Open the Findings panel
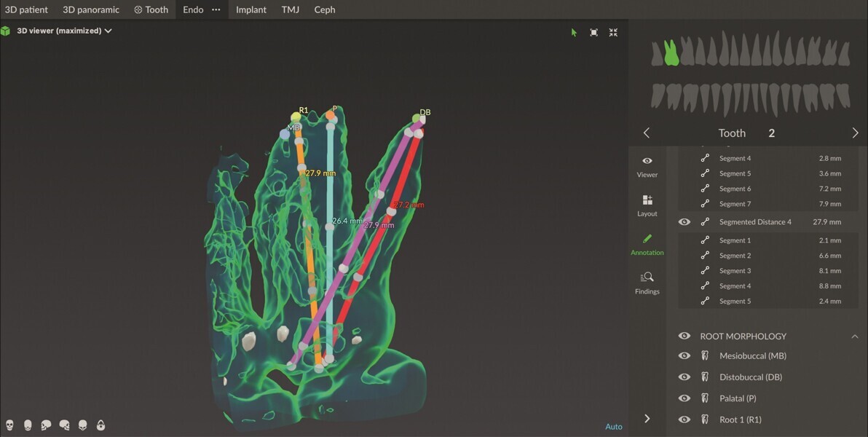868x437 pixels. [x=647, y=283]
